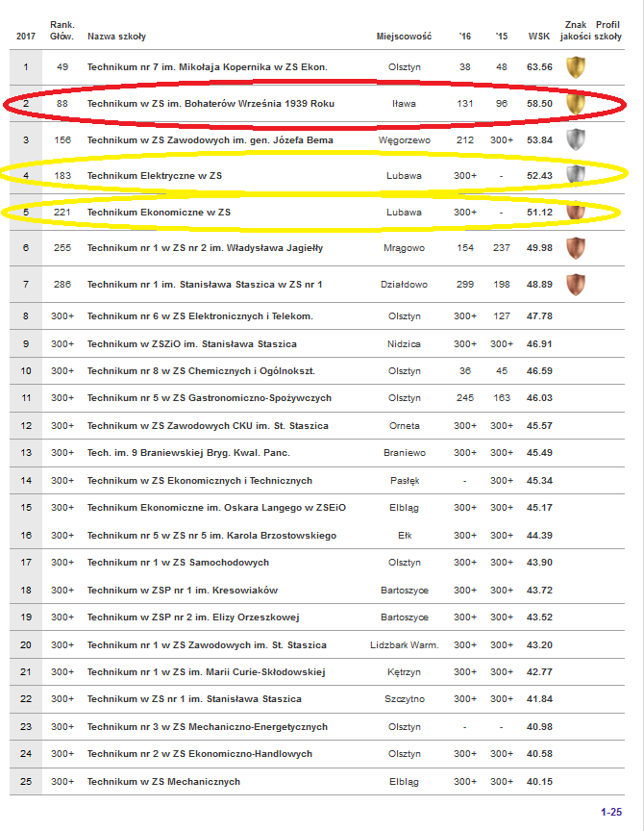
Task: Select Technikum nr 5 w ZS nr 5 Brzostowskiego
Action: click(211, 536)
